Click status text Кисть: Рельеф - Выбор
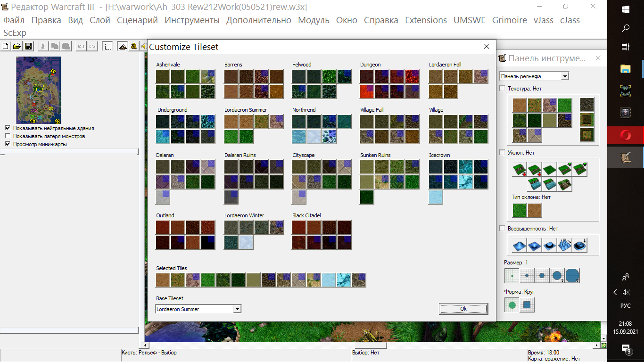The image size is (644, 362). coord(149,353)
